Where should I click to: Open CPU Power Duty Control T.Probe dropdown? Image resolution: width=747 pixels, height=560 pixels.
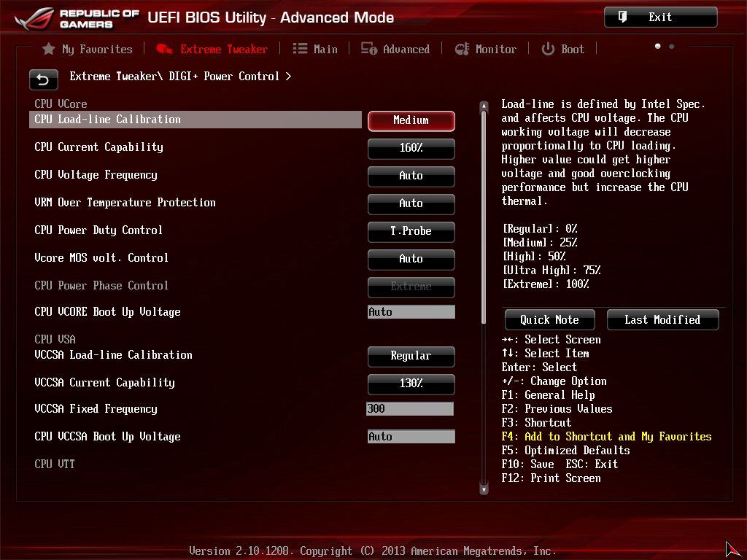pyautogui.click(x=411, y=231)
